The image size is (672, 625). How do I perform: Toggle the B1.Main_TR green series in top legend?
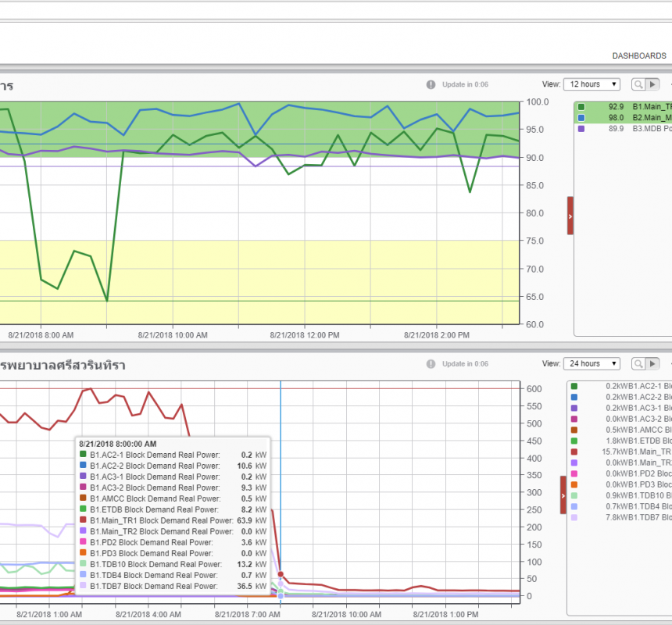[x=581, y=107]
